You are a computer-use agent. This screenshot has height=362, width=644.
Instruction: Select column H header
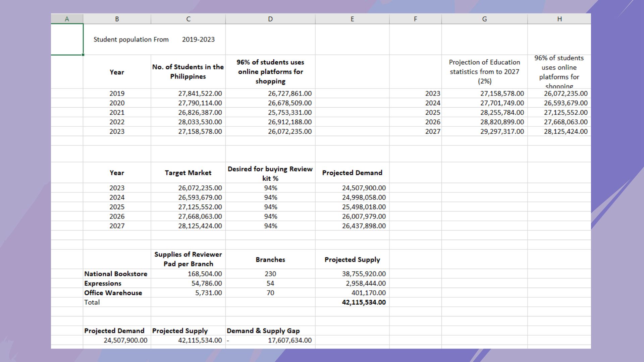[x=559, y=19]
